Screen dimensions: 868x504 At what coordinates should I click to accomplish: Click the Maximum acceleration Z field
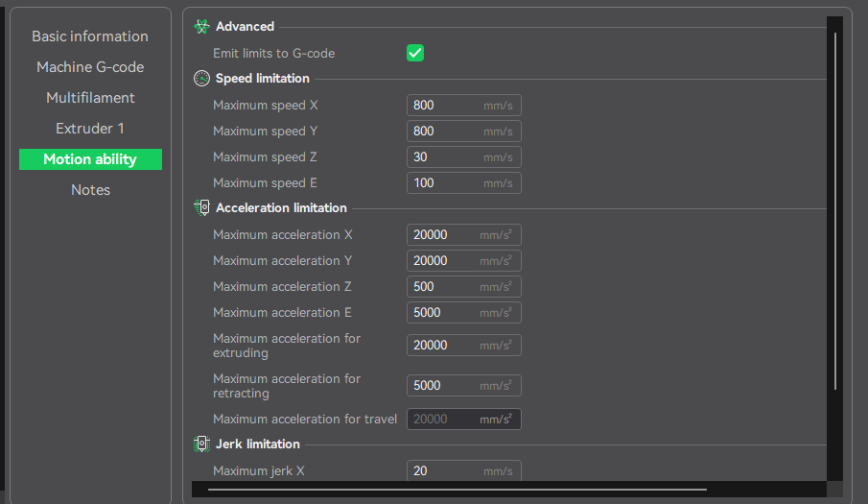coord(464,287)
